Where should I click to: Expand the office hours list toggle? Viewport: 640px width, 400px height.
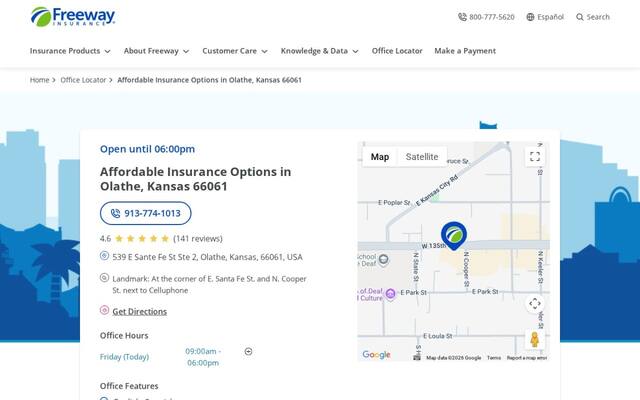coord(248,351)
